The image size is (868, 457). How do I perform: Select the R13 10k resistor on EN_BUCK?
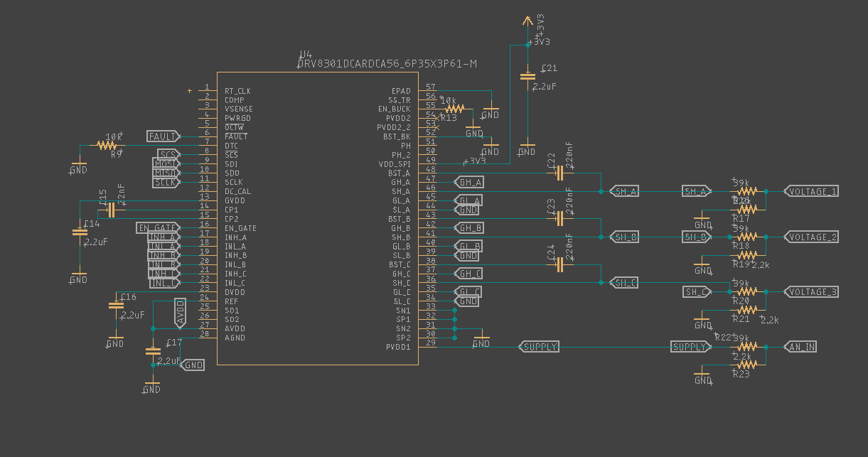[454, 109]
